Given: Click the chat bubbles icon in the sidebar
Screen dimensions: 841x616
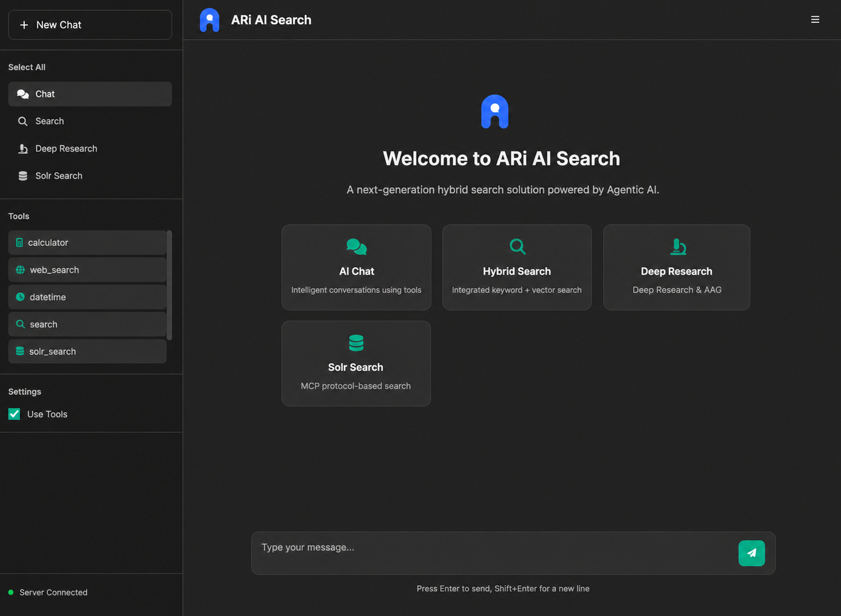Looking at the screenshot, I should (23, 94).
